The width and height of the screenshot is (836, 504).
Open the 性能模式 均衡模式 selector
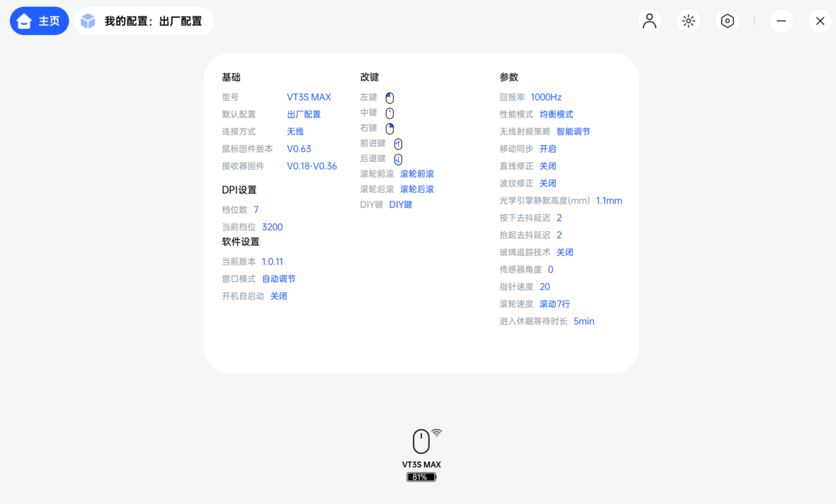pos(556,113)
